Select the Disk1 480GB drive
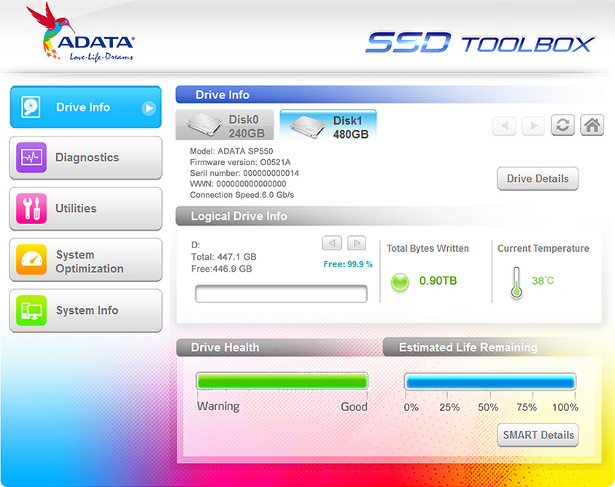The height and width of the screenshot is (487, 615). tap(328, 125)
